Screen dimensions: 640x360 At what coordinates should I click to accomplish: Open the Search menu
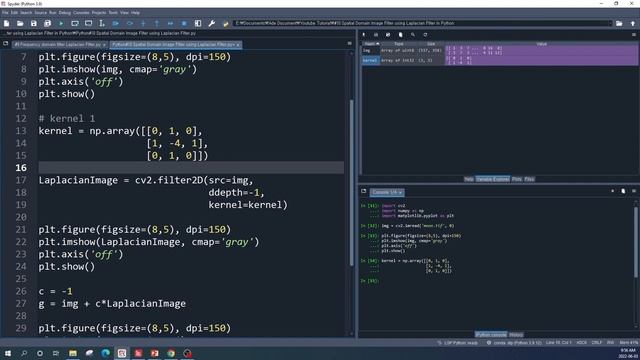coord(26,13)
